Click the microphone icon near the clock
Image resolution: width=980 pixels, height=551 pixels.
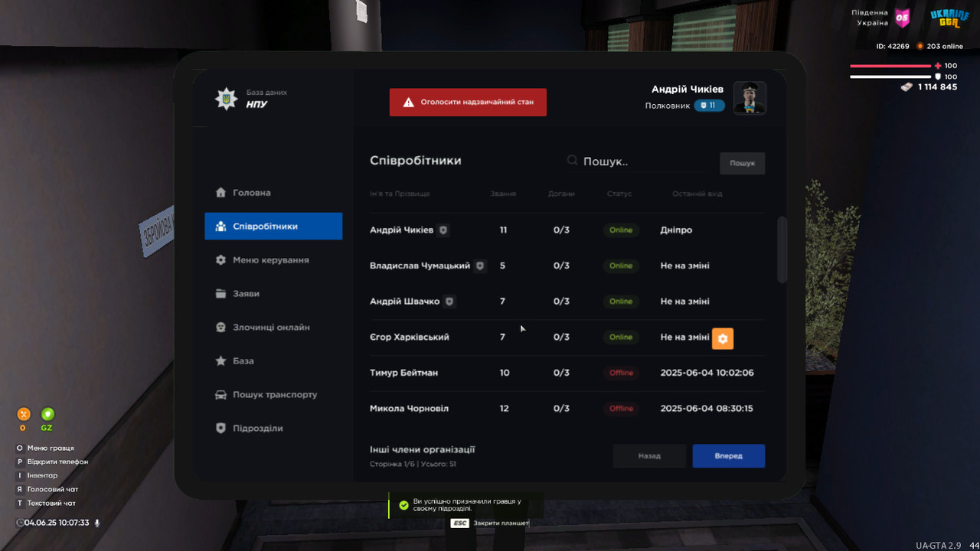(x=97, y=523)
